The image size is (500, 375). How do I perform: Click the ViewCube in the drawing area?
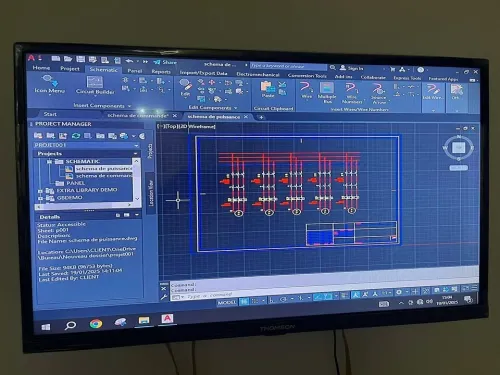[459, 147]
